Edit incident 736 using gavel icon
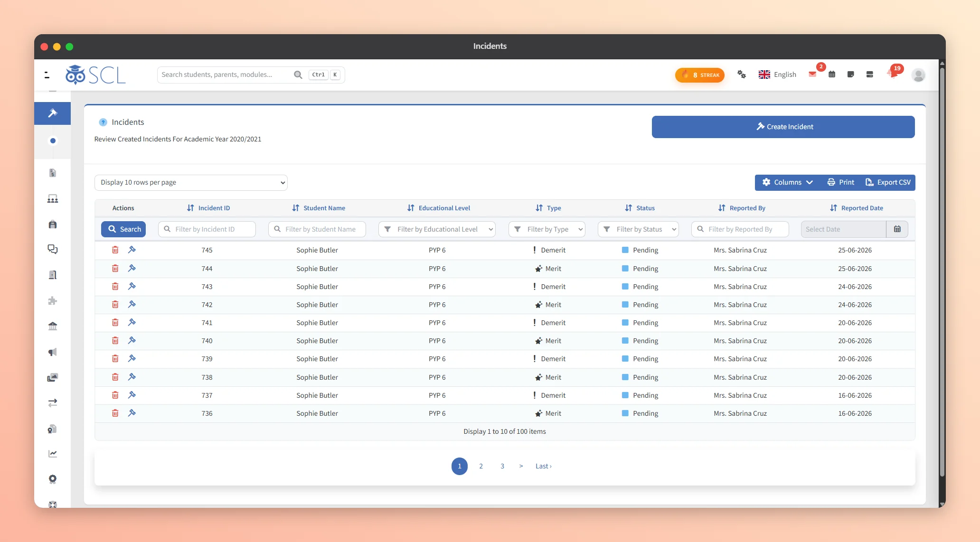Screen dimensions: 980x542 pos(132,413)
